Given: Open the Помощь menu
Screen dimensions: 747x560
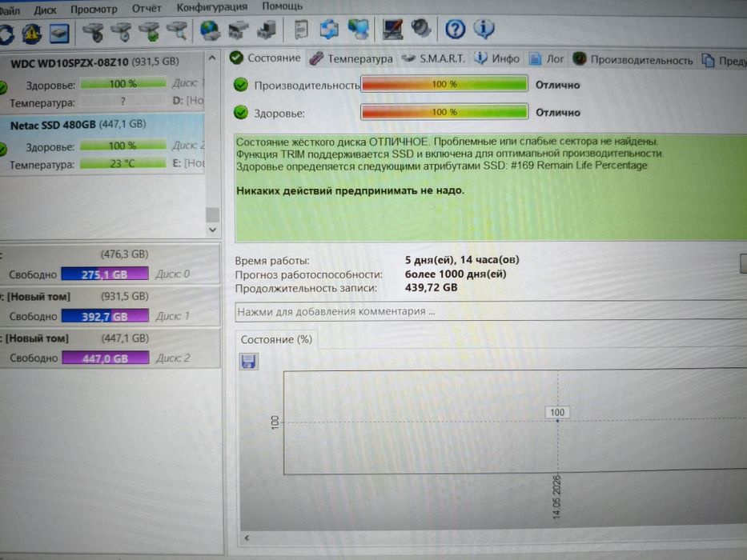Looking at the screenshot, I should 282,6.
